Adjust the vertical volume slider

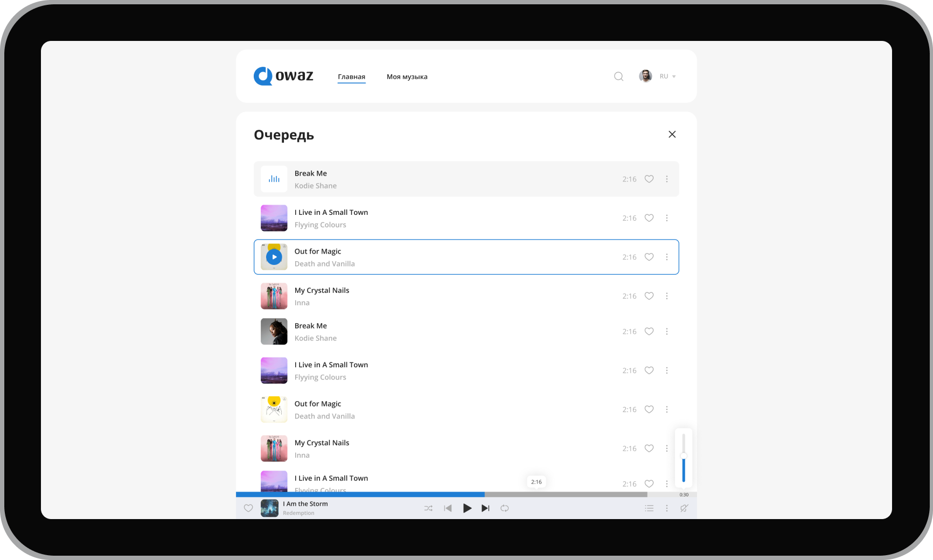(x=684, y=458)
